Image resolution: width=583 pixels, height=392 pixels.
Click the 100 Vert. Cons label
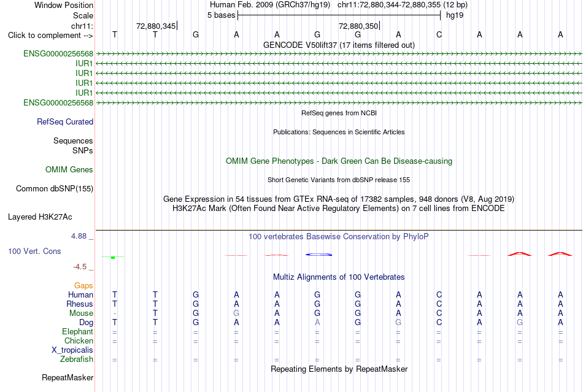click(x=34, y=251)
